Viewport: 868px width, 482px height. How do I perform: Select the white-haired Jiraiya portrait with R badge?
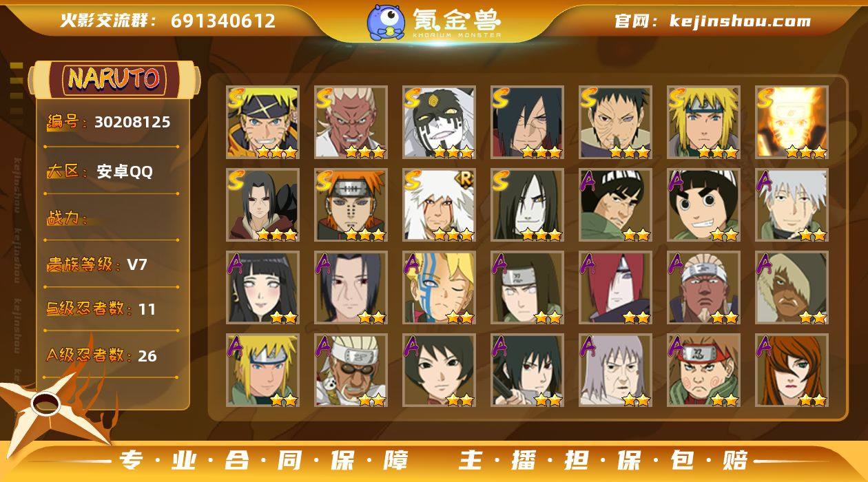click(439, 205)
